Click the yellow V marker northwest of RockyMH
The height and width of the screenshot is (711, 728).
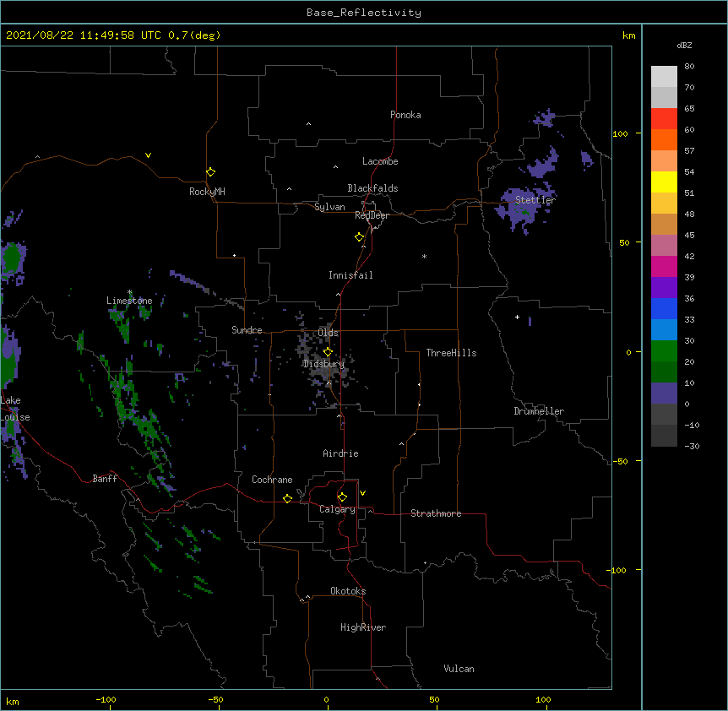[x=148, y=155]
